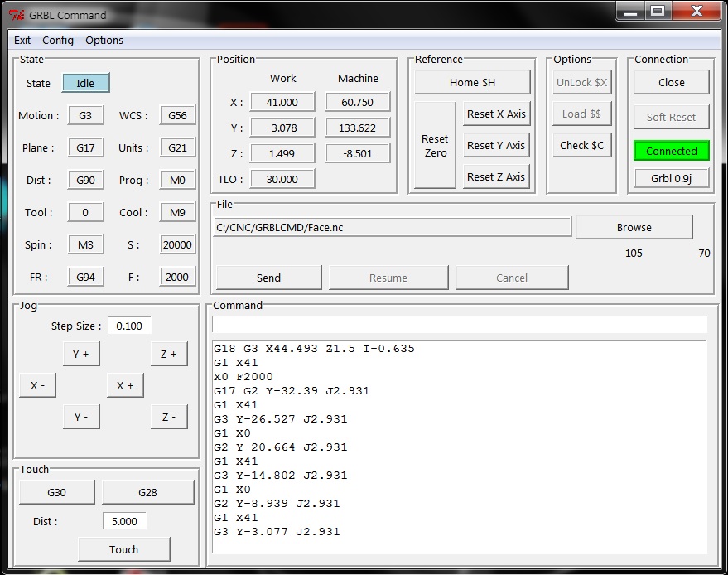Click the Cool M9 value
The image size is (728, 575).
[x=177, y=213]
